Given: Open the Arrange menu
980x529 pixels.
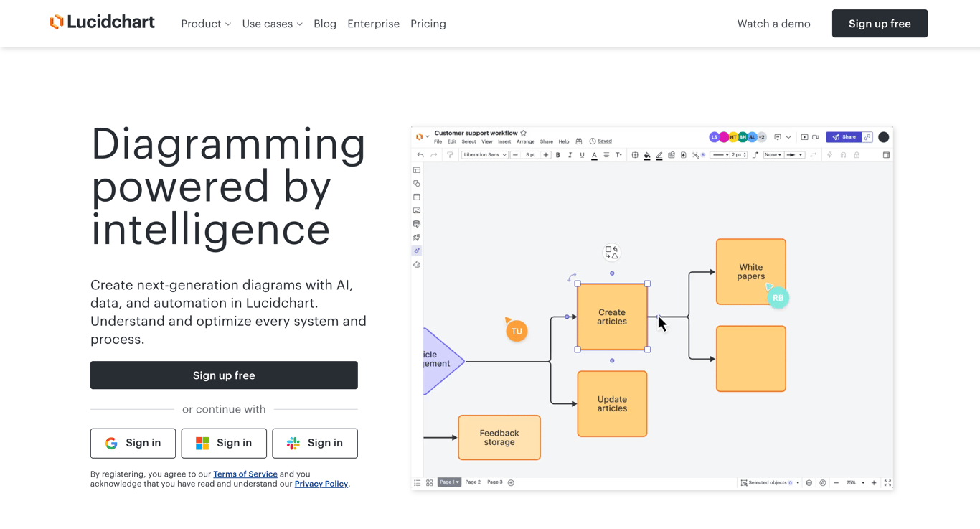Looking at the screenshot, I should (525, 141).
